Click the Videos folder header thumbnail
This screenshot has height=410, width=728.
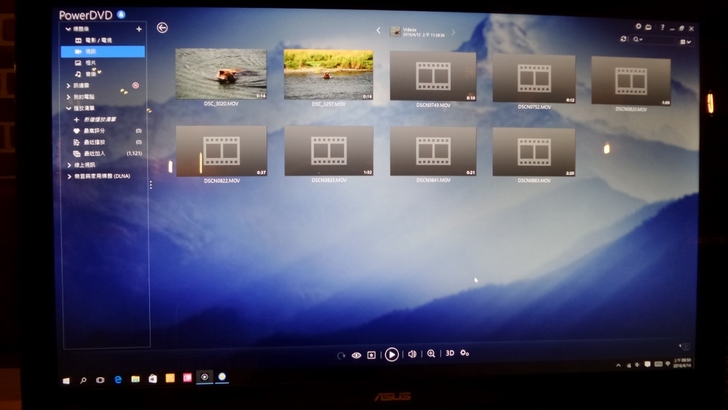395,31
